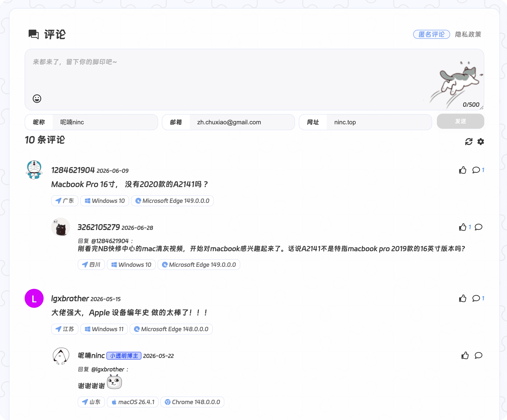Click the Microsoft Edge 148.0.0.0 tag
The height and width of the screenshot is (420, 507).
[x=171, y=329]
